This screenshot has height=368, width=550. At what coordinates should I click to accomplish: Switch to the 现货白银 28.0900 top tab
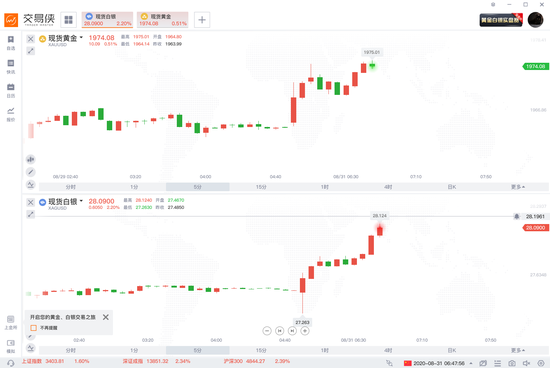pos(107,20)
